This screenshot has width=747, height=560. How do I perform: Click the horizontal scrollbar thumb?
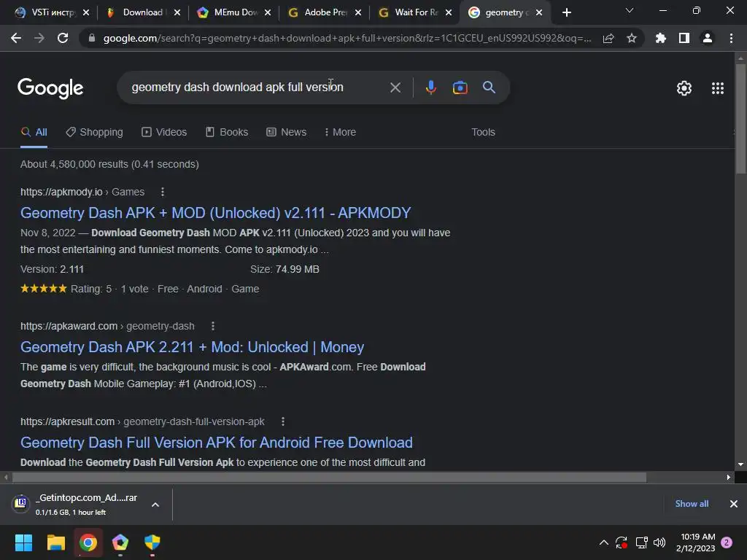[329, 478]
